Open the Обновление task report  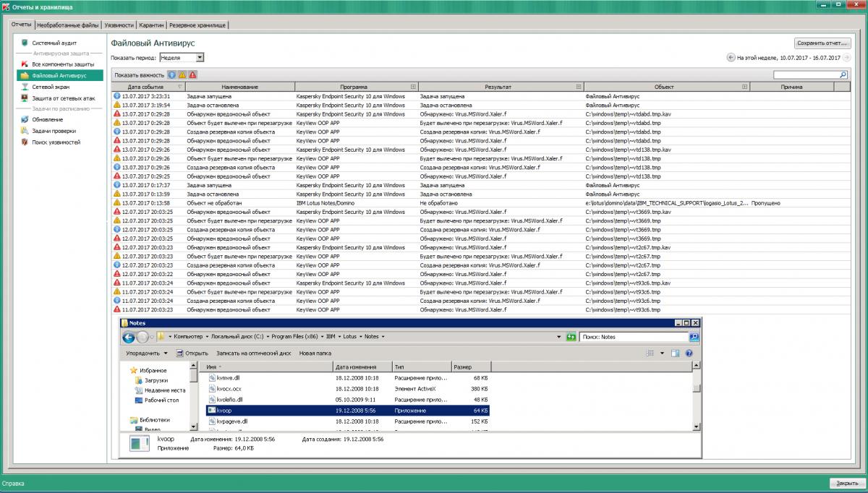(x=47, y=119)
